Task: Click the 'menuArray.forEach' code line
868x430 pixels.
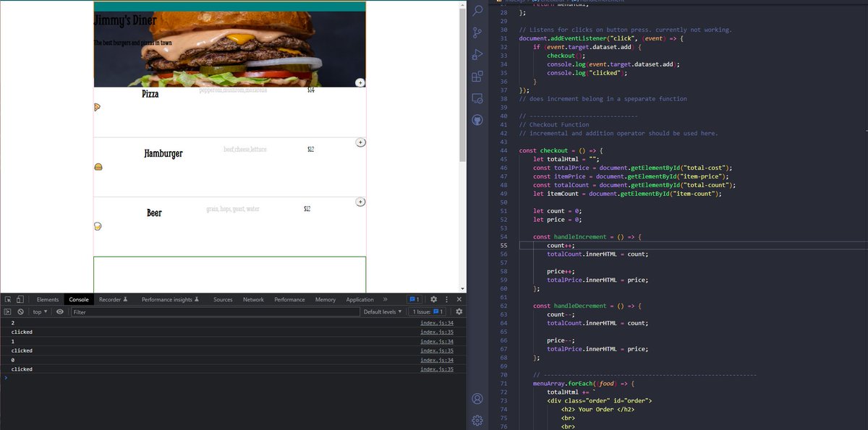Action: 583,384
